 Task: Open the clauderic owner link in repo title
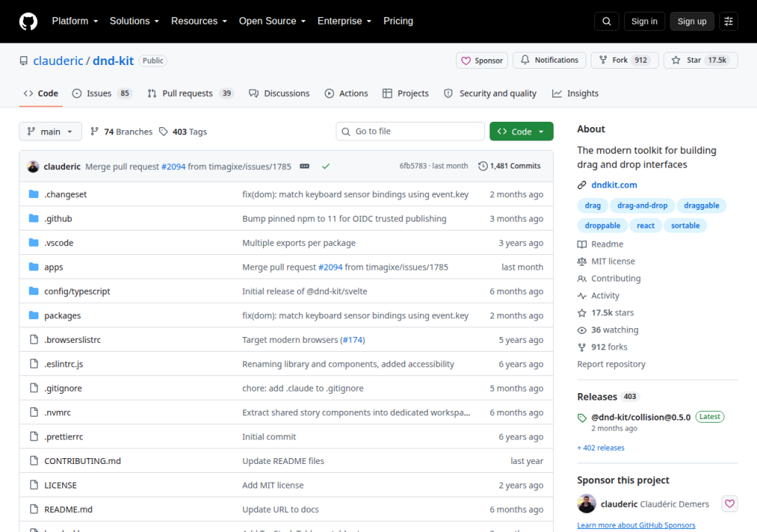58,61
